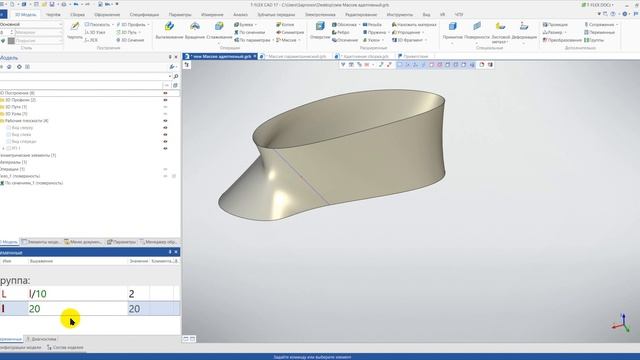The width and height of the screenshot is (640, 360).
Task: Click the Симметрия symmetry tool
Action: click(290, 32)
